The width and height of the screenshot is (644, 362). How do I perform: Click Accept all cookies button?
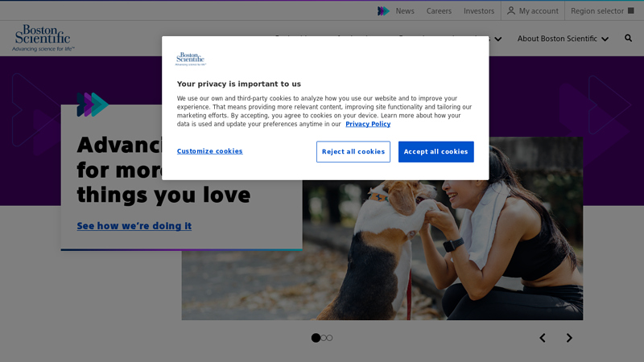click(436, 151)
